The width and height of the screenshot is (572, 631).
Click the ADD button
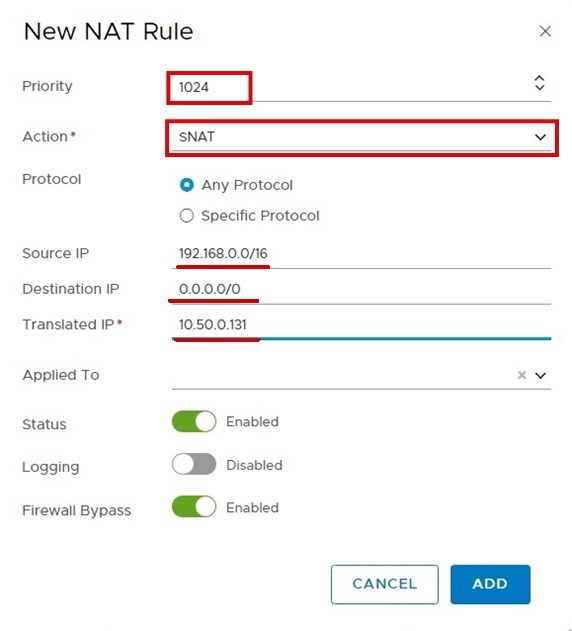coord(490,584)
